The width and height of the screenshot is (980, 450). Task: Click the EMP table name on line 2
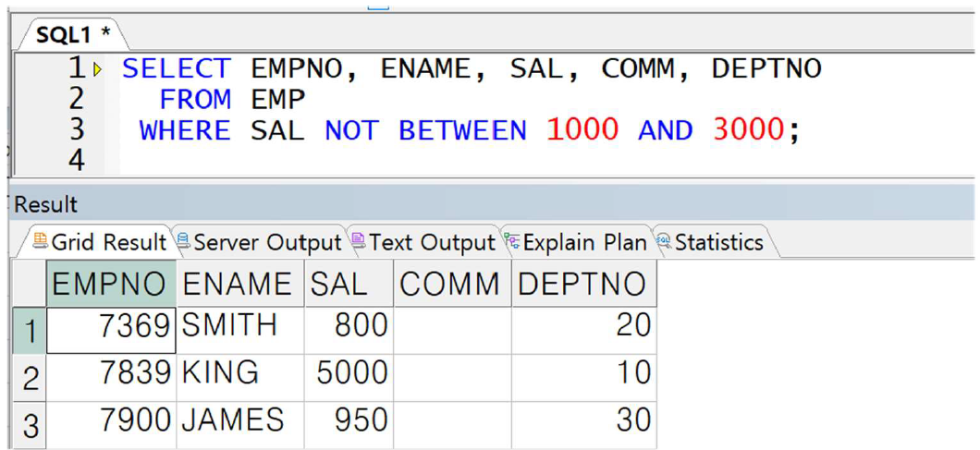278,100
